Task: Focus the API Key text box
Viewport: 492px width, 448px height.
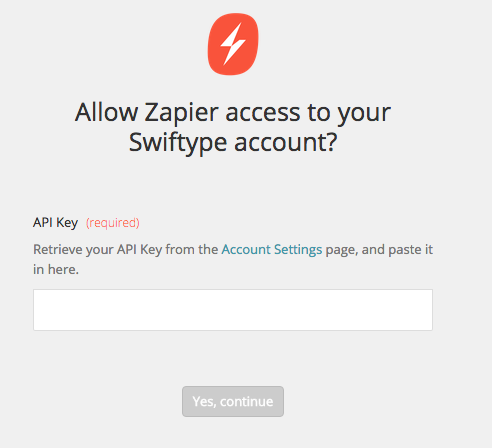Action: tap(233, 310)
